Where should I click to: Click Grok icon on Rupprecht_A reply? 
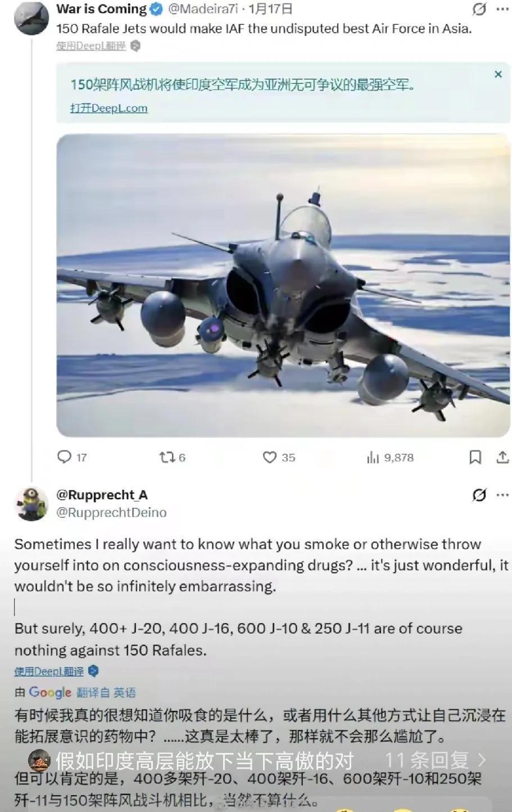(x=479, y=495)
